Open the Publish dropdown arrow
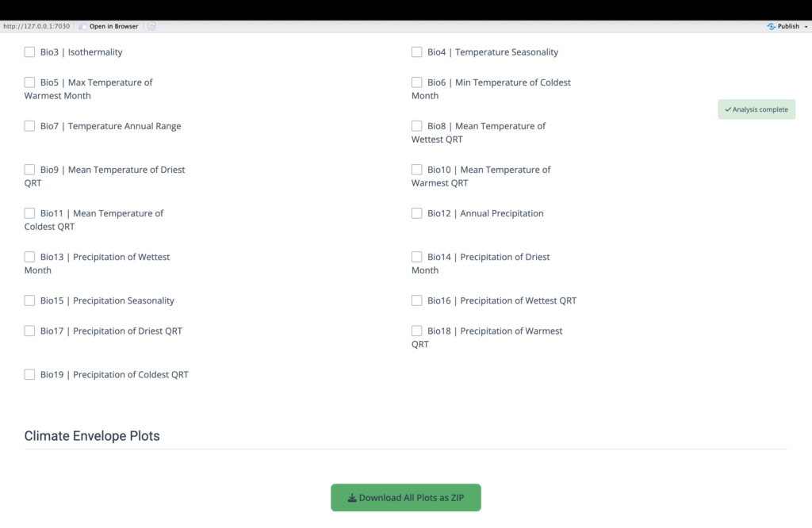The image size is (812, 528). tap(804, 26)
